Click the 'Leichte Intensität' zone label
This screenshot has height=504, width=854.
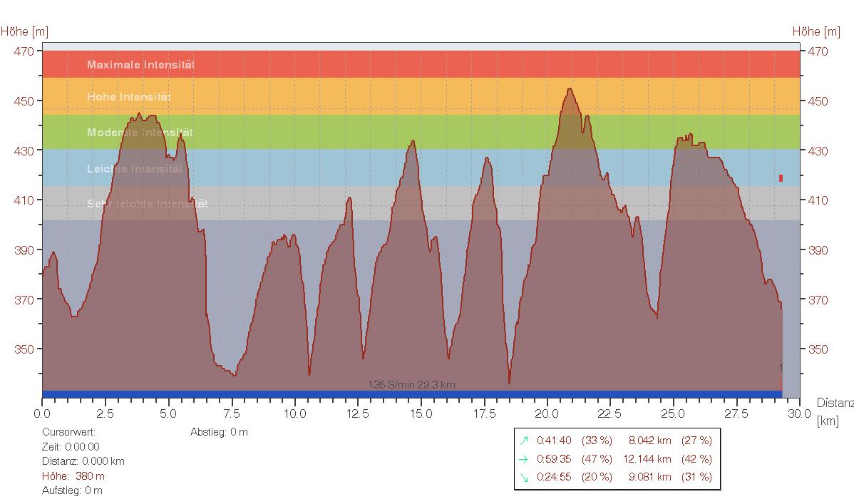(x=135, y=169)
